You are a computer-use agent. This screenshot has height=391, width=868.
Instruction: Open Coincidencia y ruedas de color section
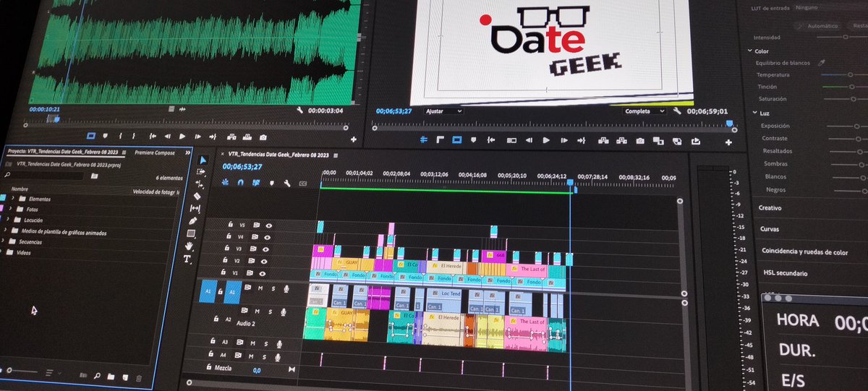pyautogui.click(x=804, y=252)
